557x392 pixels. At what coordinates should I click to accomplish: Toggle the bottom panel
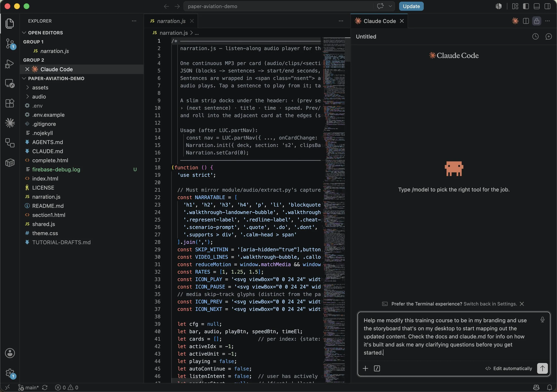[537, 6]
